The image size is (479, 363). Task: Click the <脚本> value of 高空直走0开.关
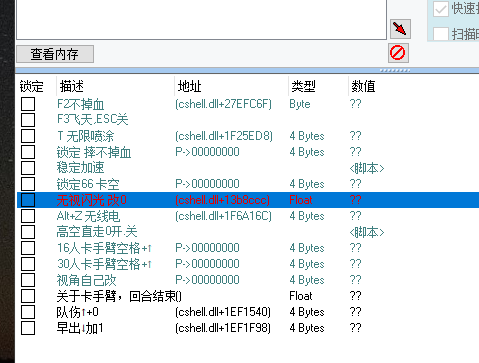click(367, 232)
